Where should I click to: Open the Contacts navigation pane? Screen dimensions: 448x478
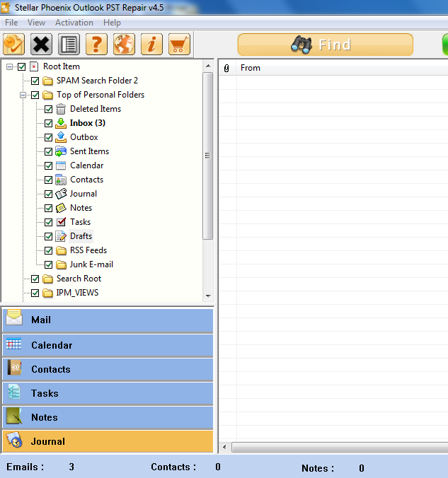click(x=108, y=370)
